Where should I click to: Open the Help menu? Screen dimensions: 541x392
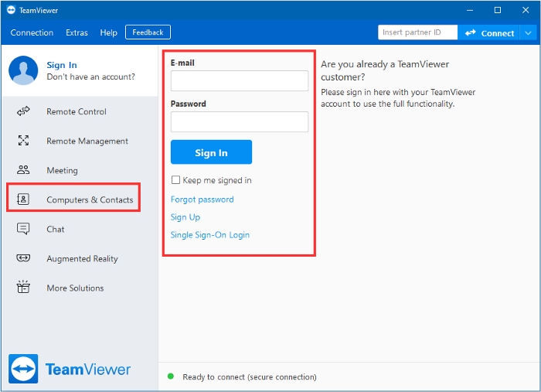(x=109, y=32)
